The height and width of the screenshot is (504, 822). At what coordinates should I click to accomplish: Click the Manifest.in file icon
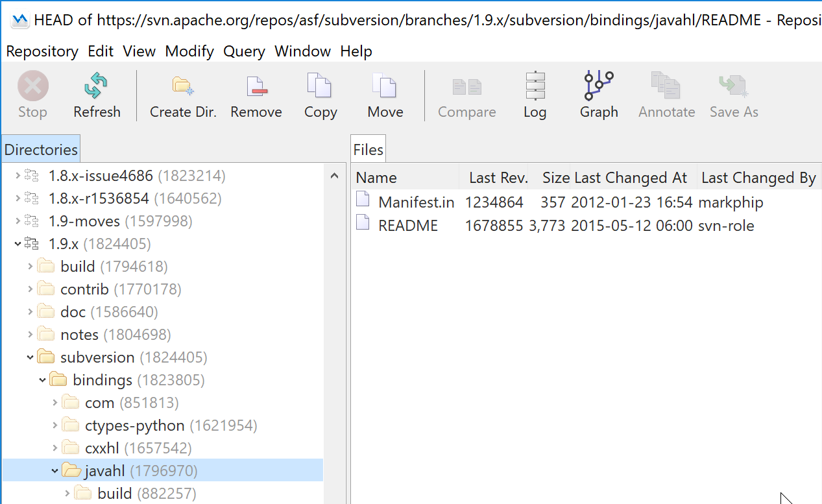coord(362,202)
